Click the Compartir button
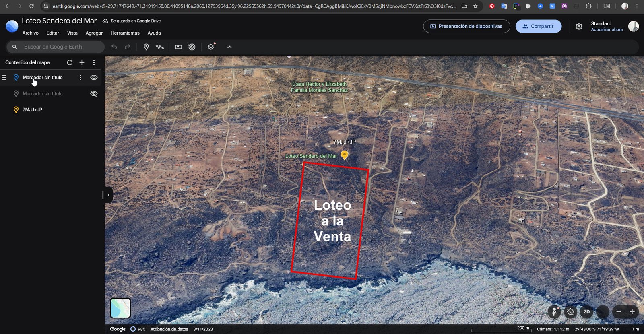The width and height of the screenshot is (644, 334). [538, 26]
